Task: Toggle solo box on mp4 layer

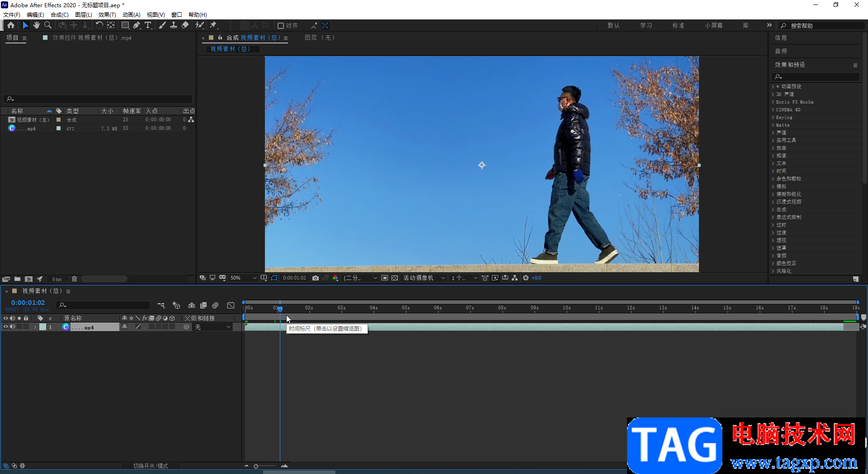Action: point(19,327)
